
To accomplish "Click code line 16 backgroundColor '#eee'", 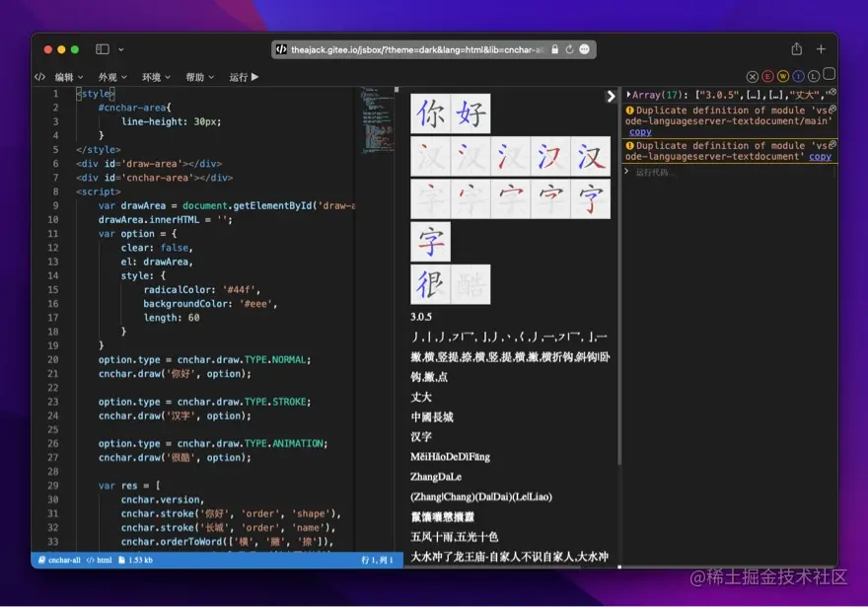I will pyautogui.click(x=210, y=304).
